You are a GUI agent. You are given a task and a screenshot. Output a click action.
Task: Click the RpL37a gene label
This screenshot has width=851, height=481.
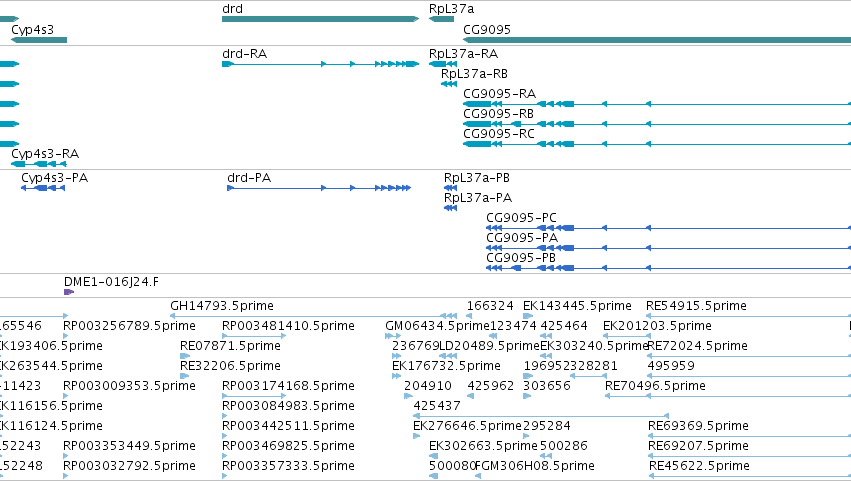tap(452, 9)
